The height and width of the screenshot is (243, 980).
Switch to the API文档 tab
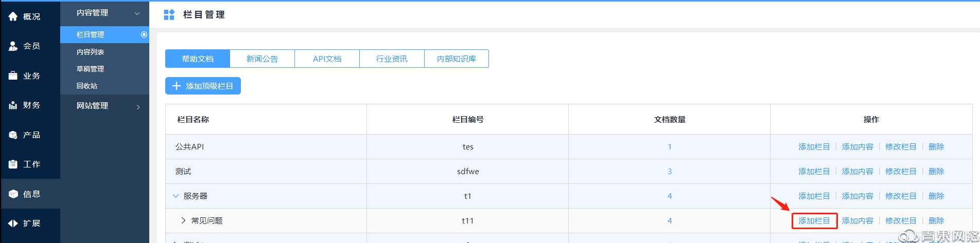(x=327, y=59)
